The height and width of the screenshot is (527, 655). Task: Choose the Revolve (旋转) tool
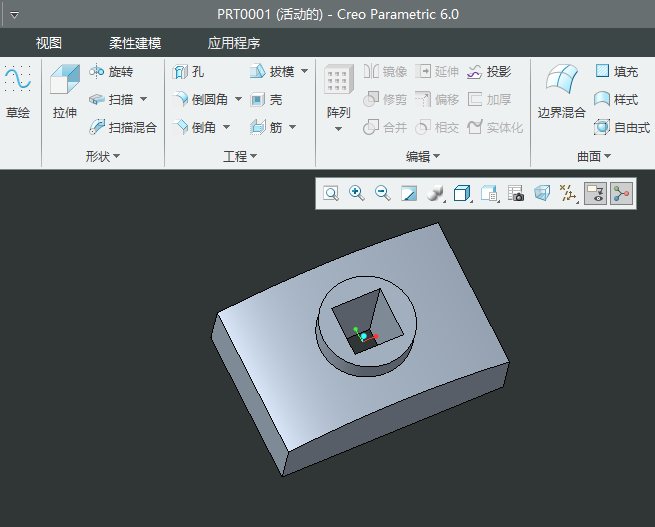click(x=111, y=72)
